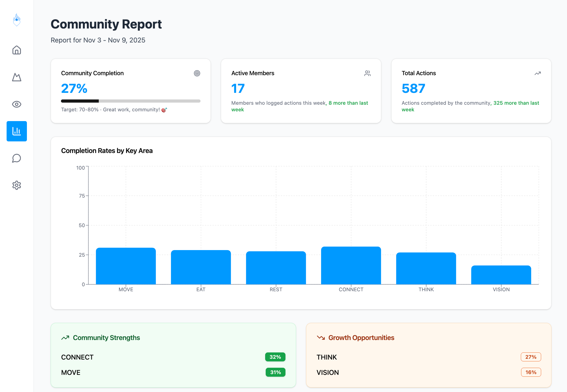The height and width of the screenshot is (392, 567).
Task: Open the chat bubble sidebar icon
Action: click(17, 158)
